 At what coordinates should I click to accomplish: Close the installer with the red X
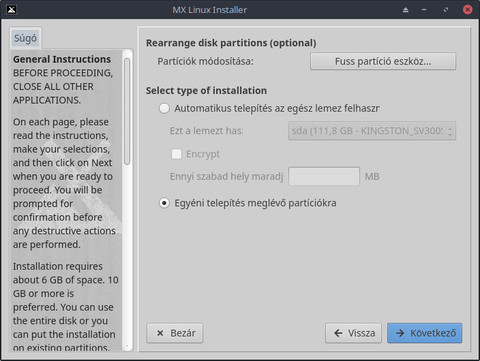(468, 10)
